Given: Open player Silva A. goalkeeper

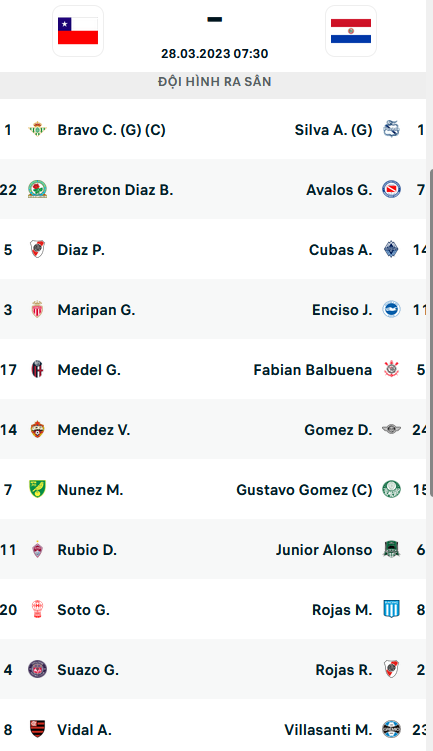Looking at the screenshot, I should tap(333, 130).
